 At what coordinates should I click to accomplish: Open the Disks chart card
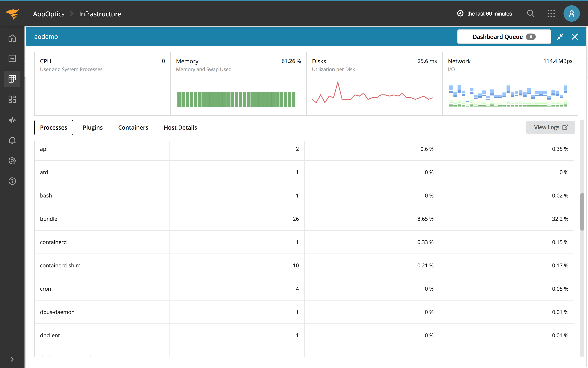(x=374, y=84)
